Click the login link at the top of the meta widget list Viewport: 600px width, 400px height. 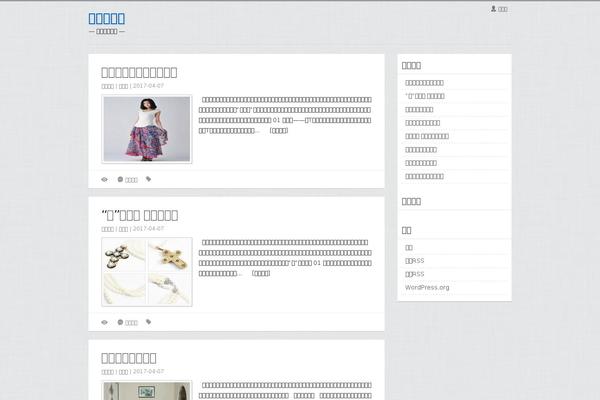pyautogui.click(x=409, y=247)
